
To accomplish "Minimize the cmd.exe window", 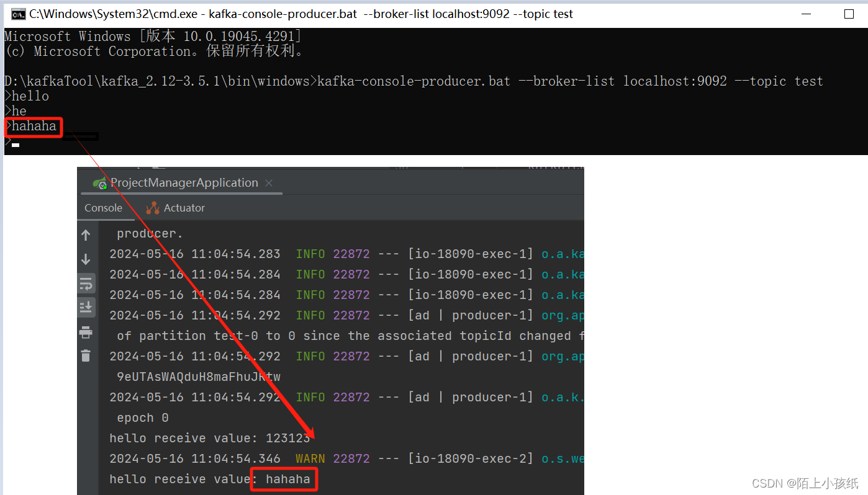I will (x=807, y=14).
